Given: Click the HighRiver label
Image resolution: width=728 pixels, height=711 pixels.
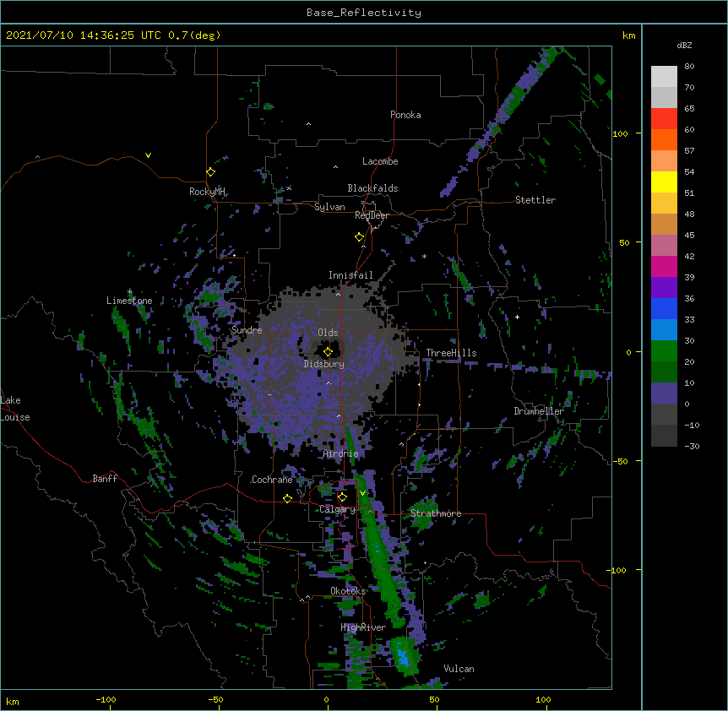Looking at the screenshot, I should coord(363,627).
